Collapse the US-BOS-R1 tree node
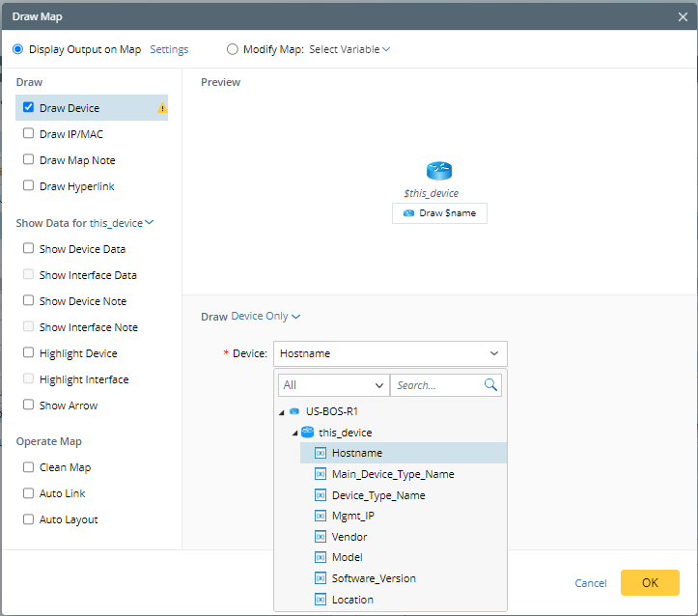This screenshot has width=698, height=616. pos(282,412)
